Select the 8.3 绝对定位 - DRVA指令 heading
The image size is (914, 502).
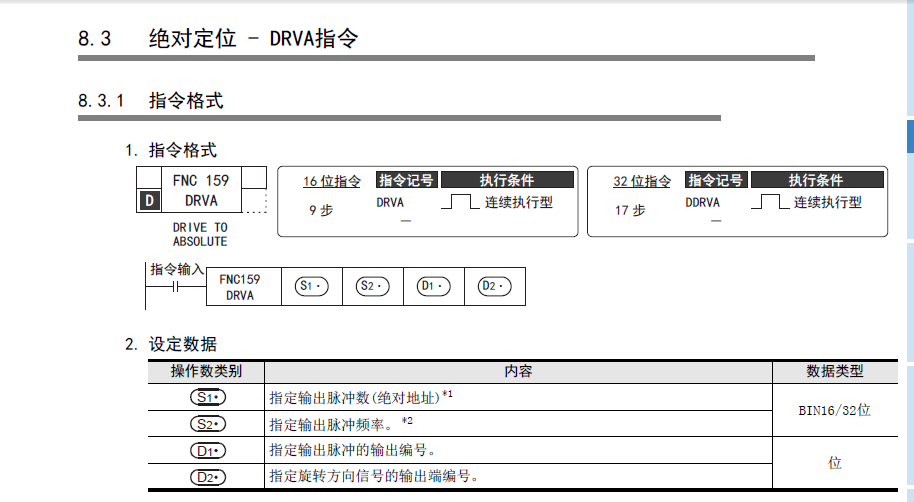218,39
